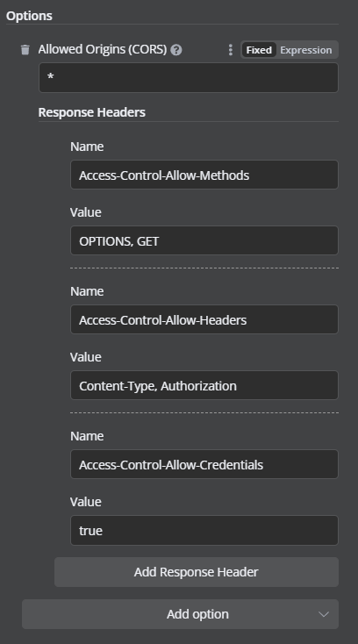Select the Access-Control-Allow-Credentials name field
The image size is (358, 644).
point(204,464)
